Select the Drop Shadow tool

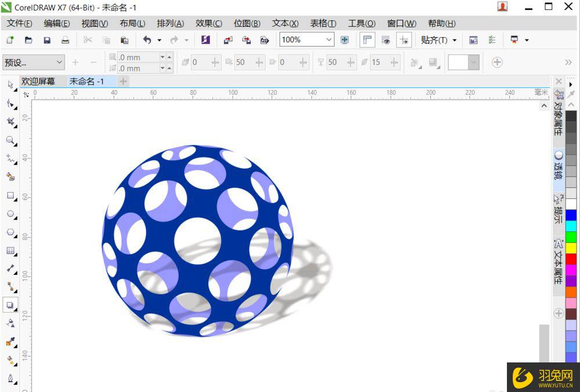[10, 305]
